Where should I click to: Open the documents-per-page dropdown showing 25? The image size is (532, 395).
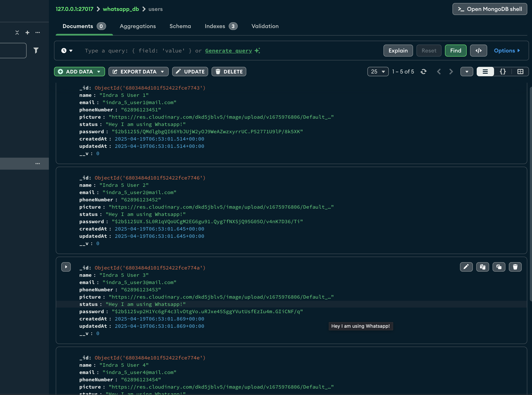click(378, 72)
